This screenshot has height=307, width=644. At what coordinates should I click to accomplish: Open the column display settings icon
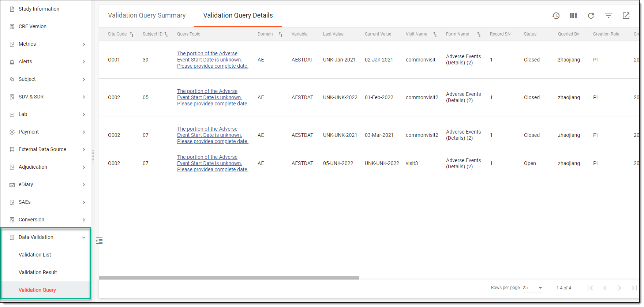[x=573, y=15]
